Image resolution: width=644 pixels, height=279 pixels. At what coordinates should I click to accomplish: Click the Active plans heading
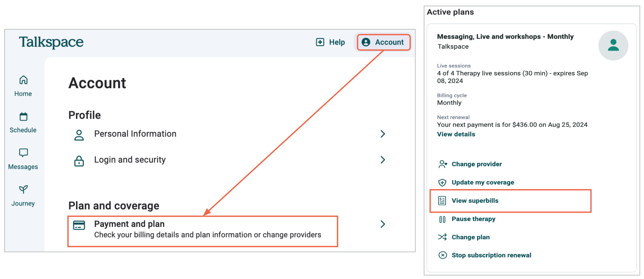coord(450,12)
